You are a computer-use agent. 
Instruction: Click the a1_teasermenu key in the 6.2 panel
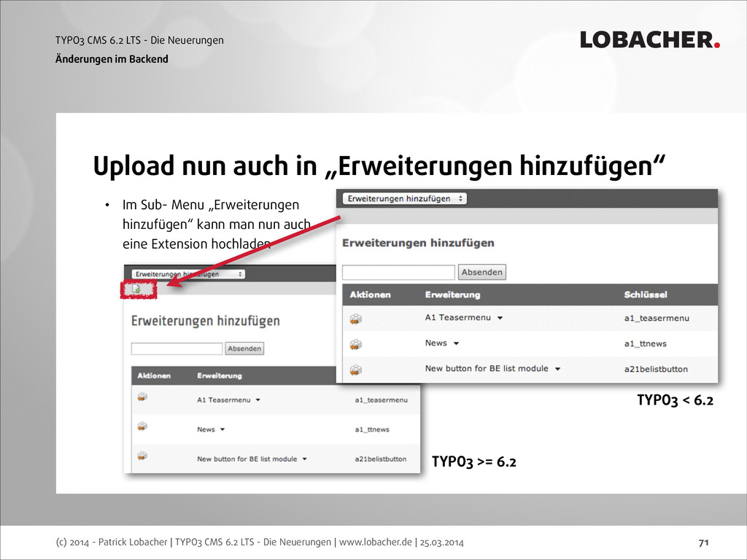pyautogui.click(x=381, y=400)
